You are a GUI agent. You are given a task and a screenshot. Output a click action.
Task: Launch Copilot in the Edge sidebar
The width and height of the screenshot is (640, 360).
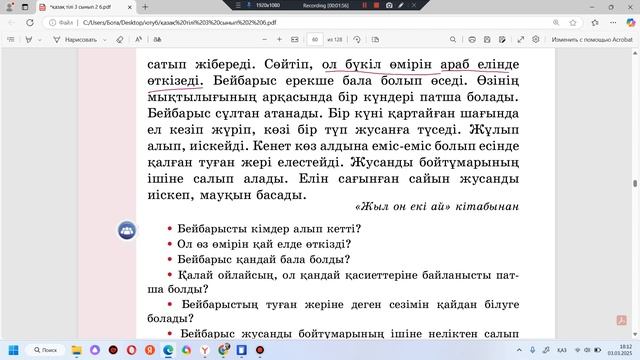[x=631, y=22]
